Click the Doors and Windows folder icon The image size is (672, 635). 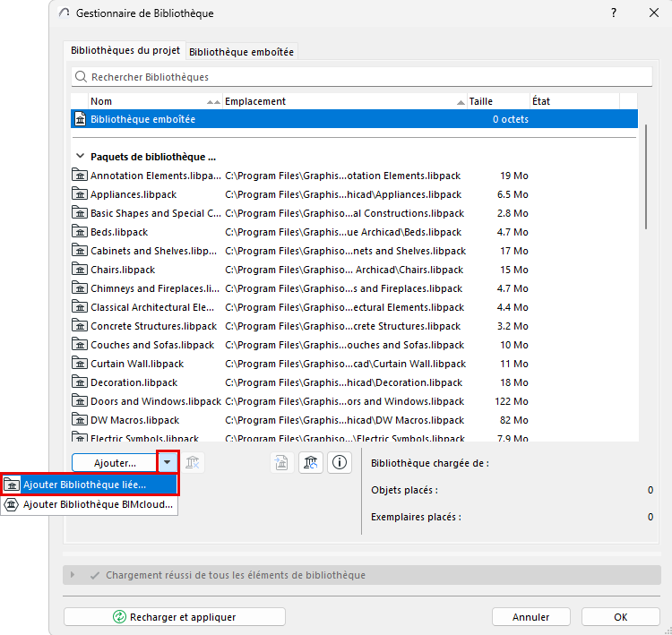click(x=79, y=401)
